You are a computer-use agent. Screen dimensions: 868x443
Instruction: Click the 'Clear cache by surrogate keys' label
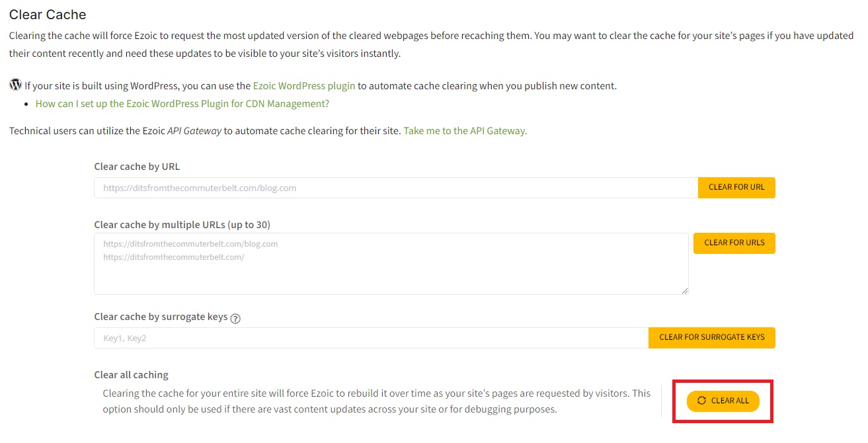click(161, 317)
